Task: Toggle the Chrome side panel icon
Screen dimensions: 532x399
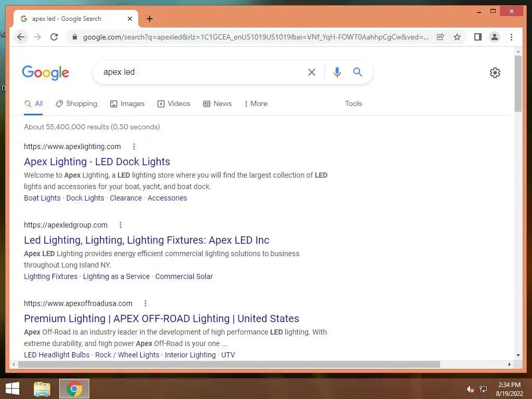Action: (478, 37)
